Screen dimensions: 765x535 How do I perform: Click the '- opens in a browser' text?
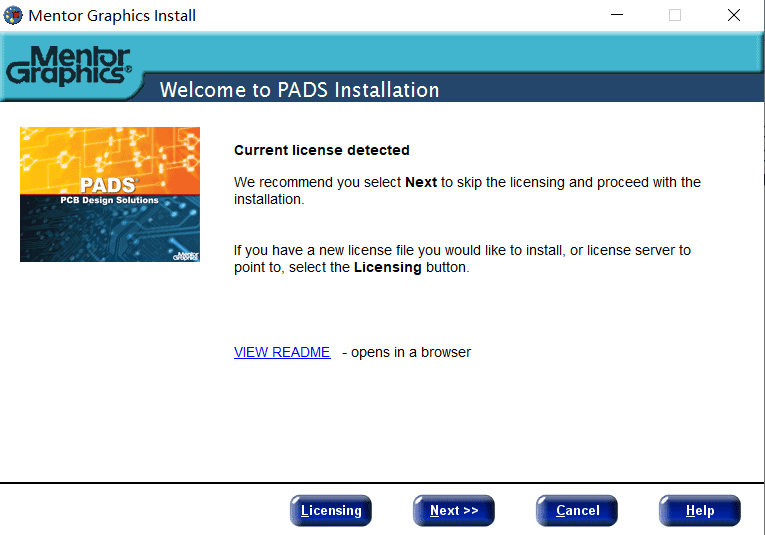click(406, 352)
